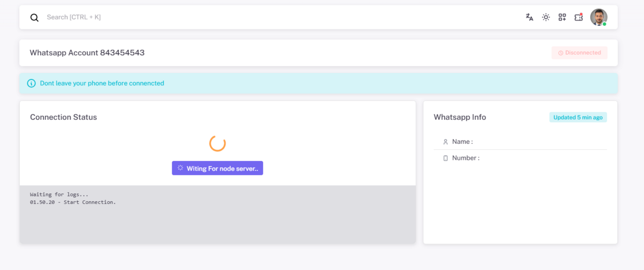This screenshot has height=270, width=644.
Task: Open the user avatar profile menu
Action: [599, 17]
